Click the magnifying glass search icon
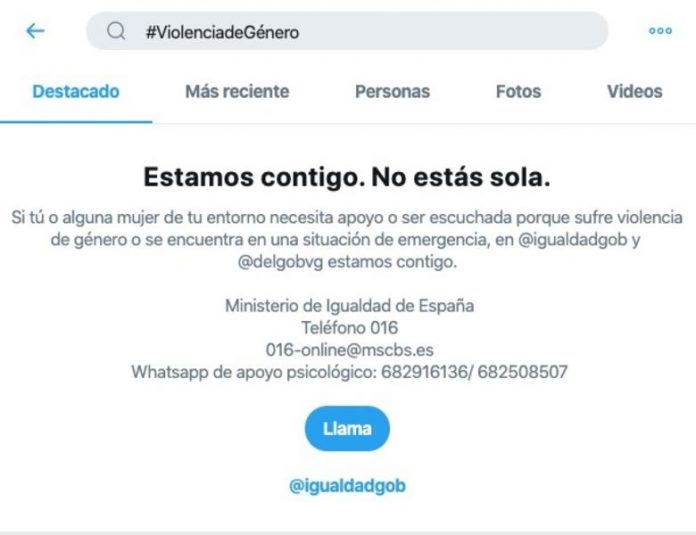Screen dimensions: 696x535 pos(116,31)
